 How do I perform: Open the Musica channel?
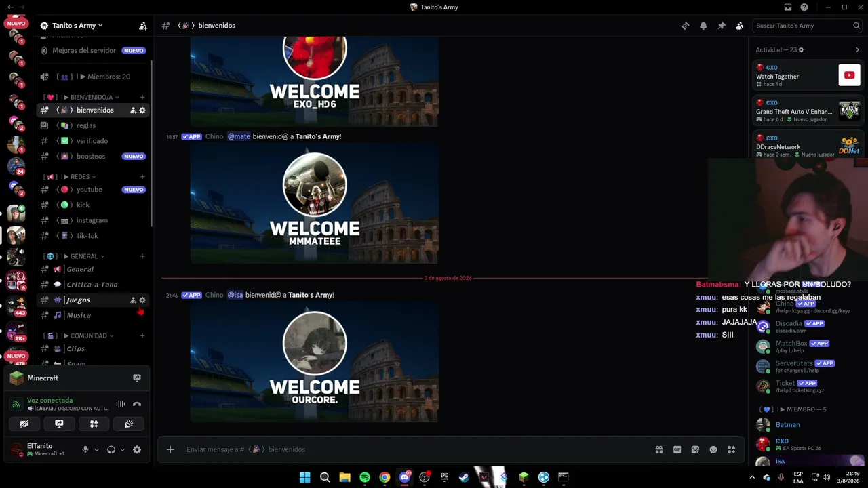coord(93,315)
